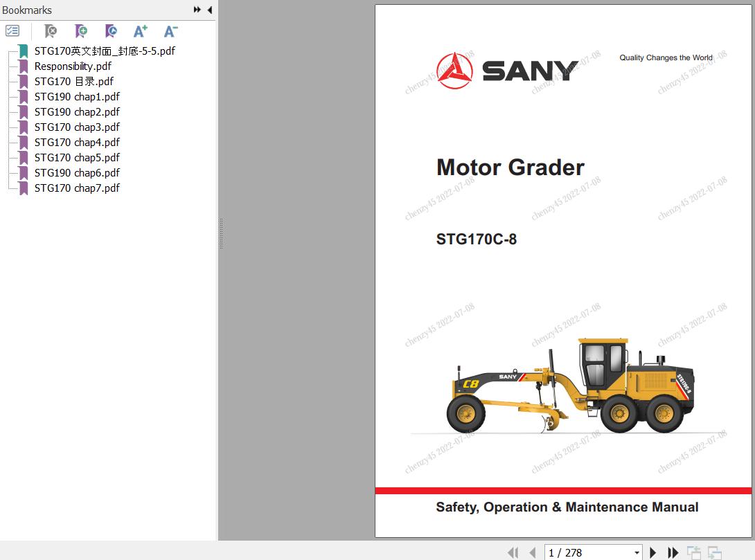755x560 pixels.
Task: Click the STG170C-8 model text
Action: [x=477, y=239]
